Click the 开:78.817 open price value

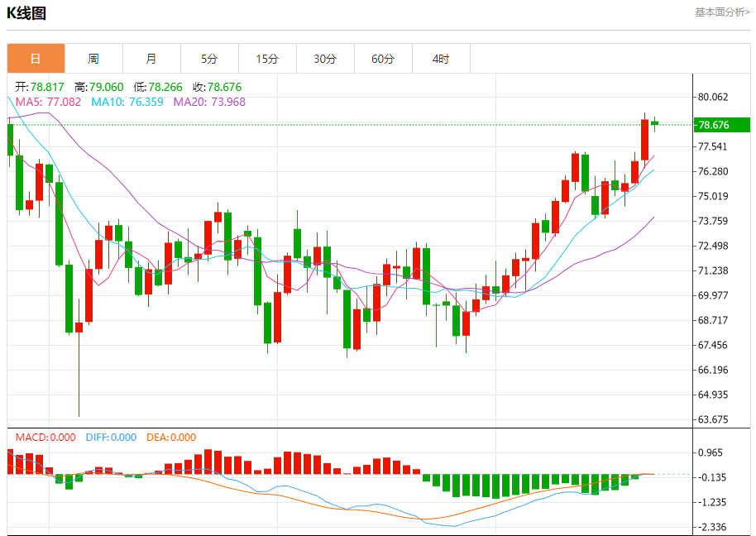[40, 87]
